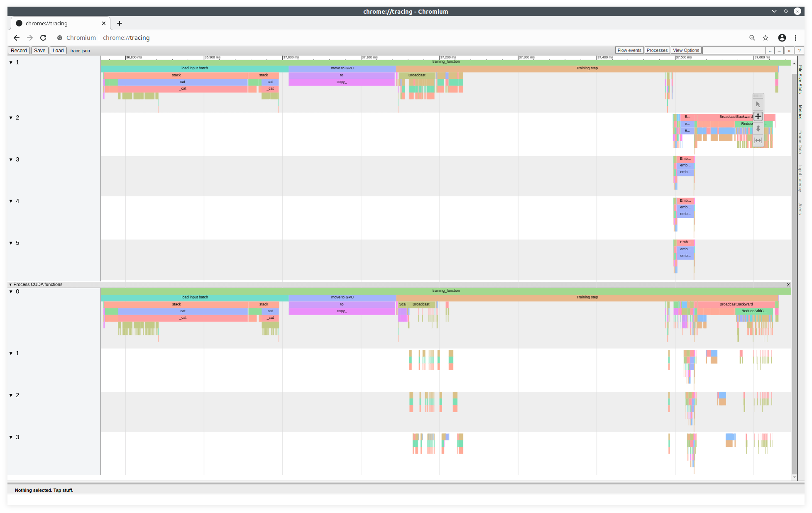Switch to the Metrics side tab
812x513 pixels.
pyautogui.click(x=800, y=111)
